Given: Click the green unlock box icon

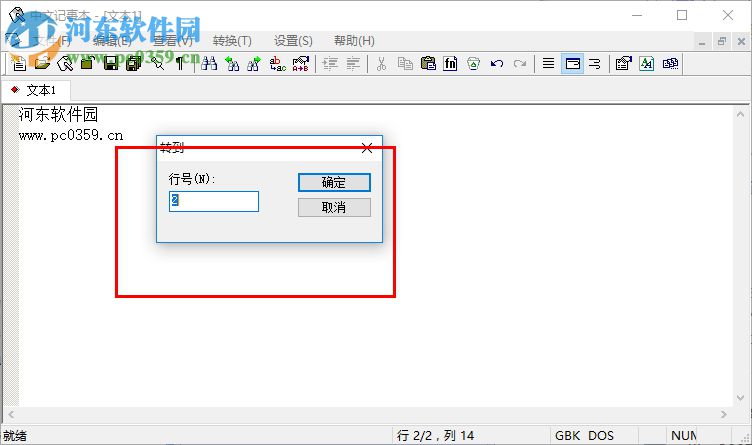Looking at the screenshot, I should click(88, 63).
